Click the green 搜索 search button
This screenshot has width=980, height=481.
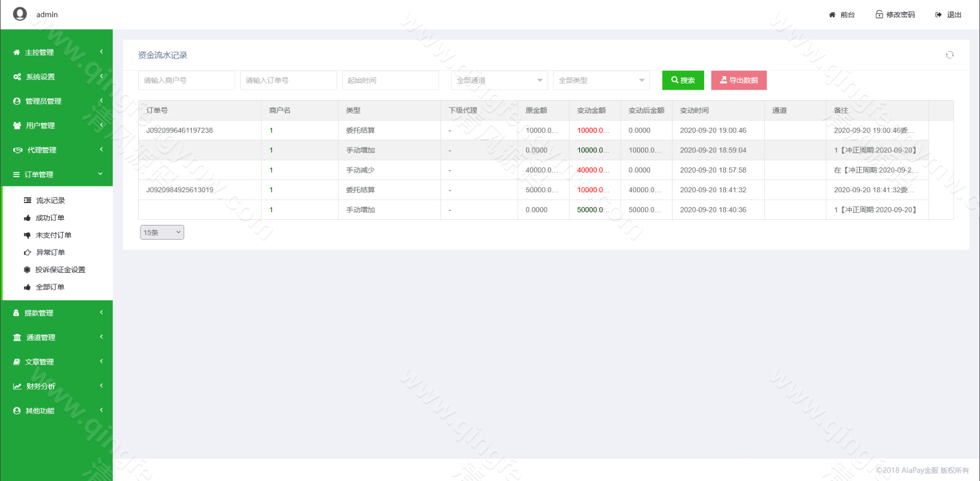(x=683, y=81)
